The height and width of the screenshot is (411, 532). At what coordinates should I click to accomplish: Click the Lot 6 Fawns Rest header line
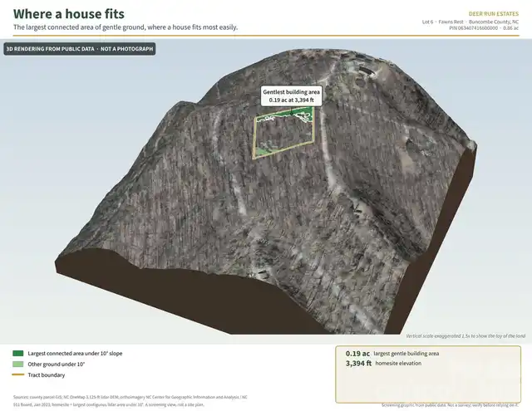(470, 22)
